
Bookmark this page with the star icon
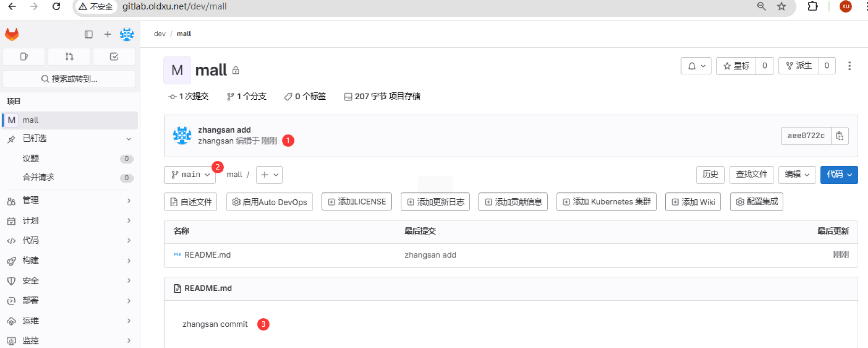781,6
